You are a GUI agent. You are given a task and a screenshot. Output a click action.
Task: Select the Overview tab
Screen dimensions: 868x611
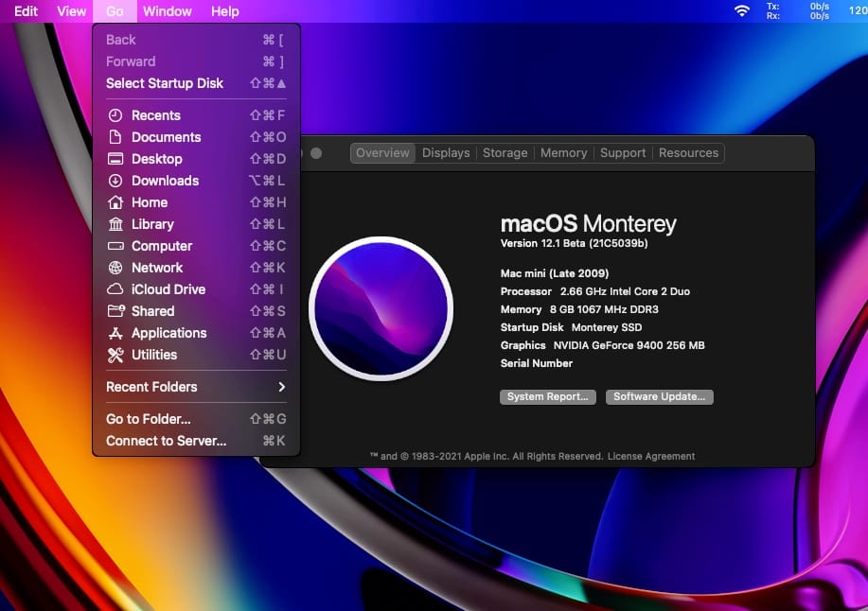[x=382, y=153]
